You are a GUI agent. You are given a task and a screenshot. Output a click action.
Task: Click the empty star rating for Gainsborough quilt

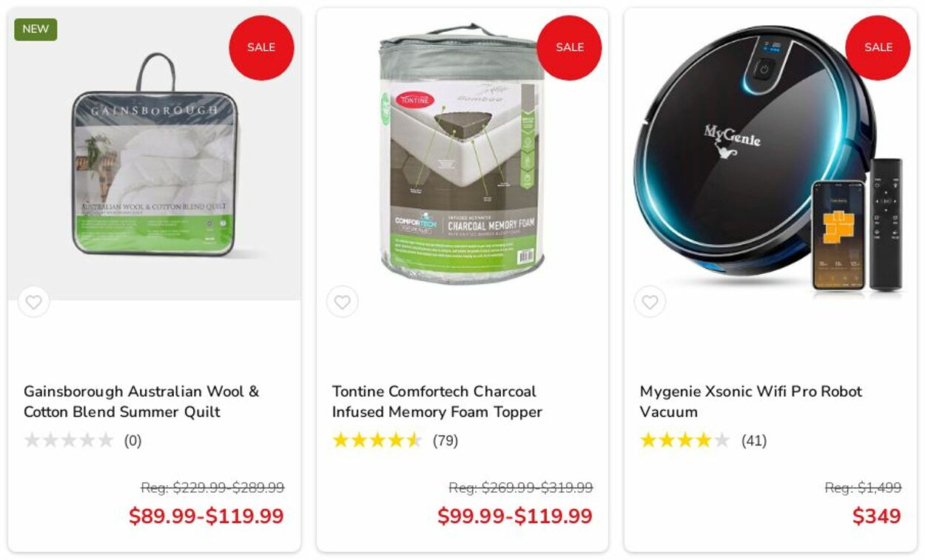69,441
